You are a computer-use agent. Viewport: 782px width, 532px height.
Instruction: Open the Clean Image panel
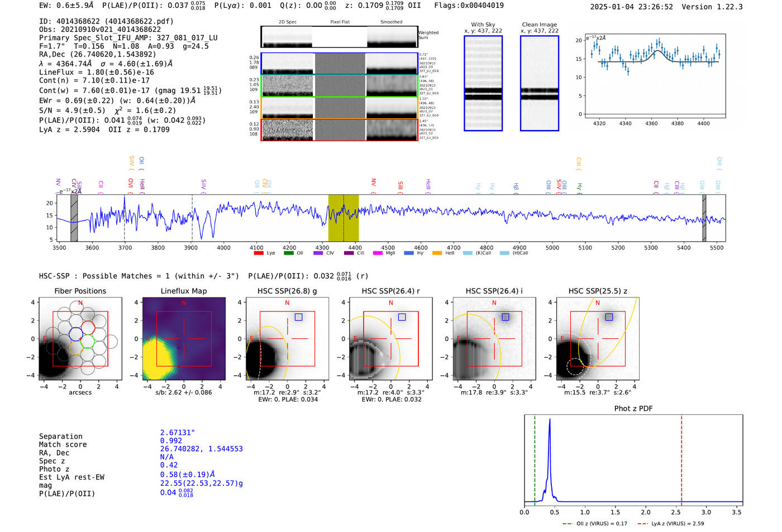pyautogui.click(x=540, y=83)
